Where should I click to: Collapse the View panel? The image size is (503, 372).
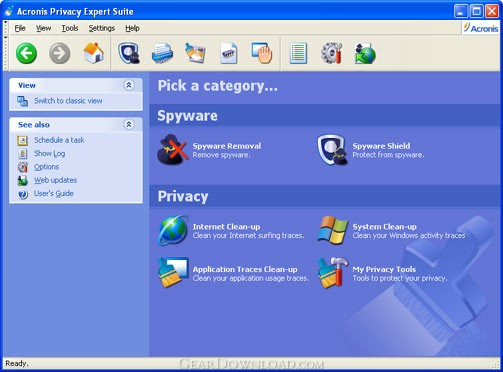pyautogui.click(x=129, y=85)
